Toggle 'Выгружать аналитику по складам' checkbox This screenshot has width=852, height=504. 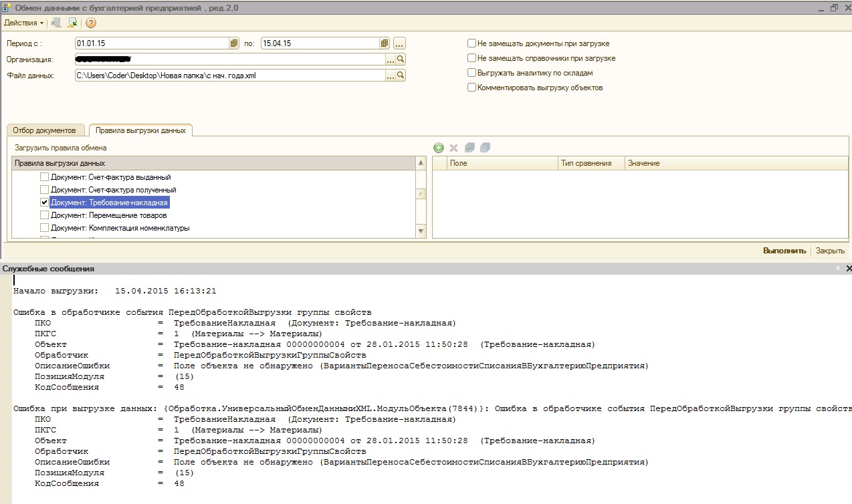472,73
